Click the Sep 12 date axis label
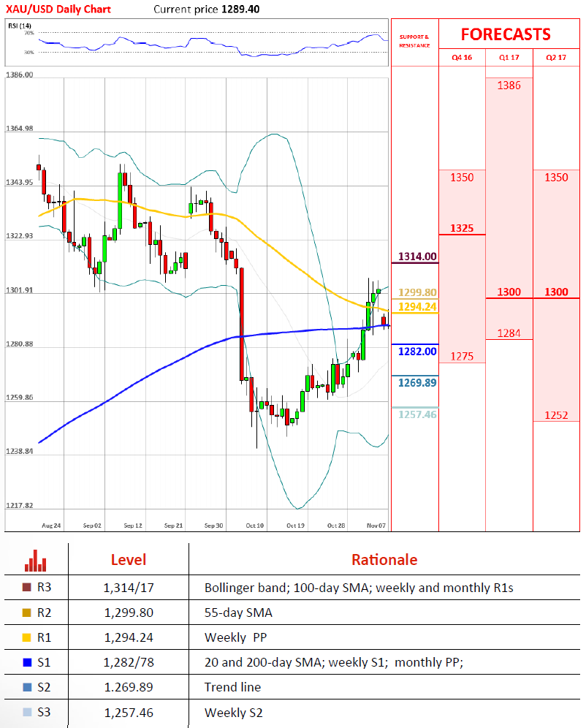The height and width of the screenshot is (728, 586). (x=133, y=526)
